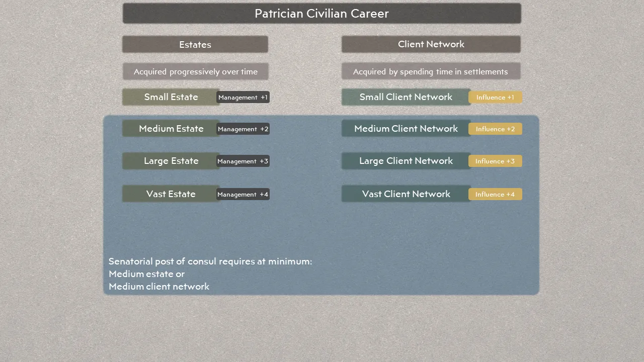Pick the Large Client Network box
Screen dimensions: 644x362
tap(406, 161)
